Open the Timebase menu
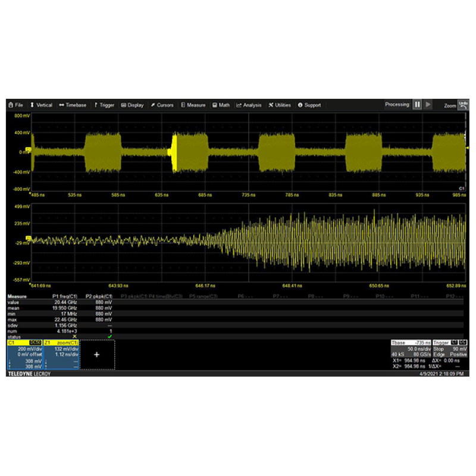 (72, 105)
